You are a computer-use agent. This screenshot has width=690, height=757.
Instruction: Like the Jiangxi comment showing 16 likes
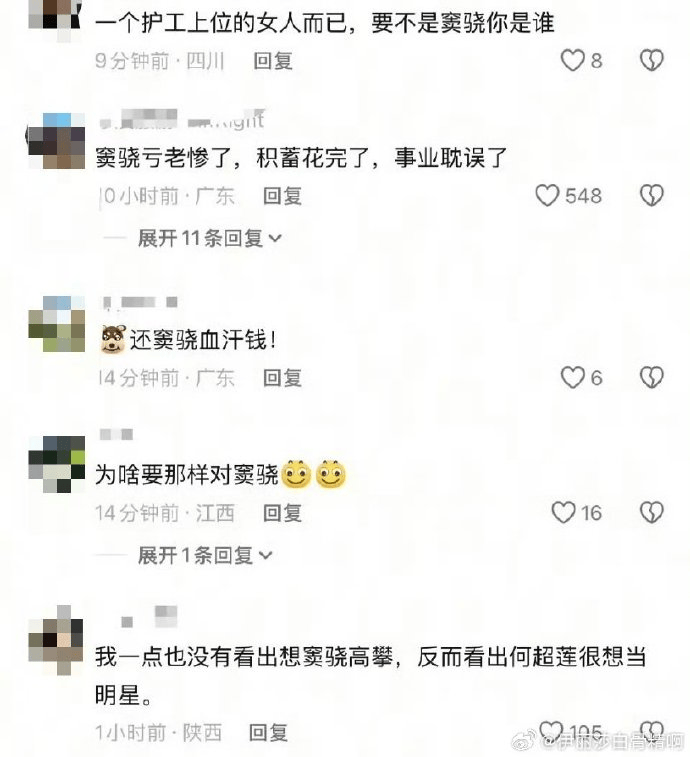click(563, 512)
